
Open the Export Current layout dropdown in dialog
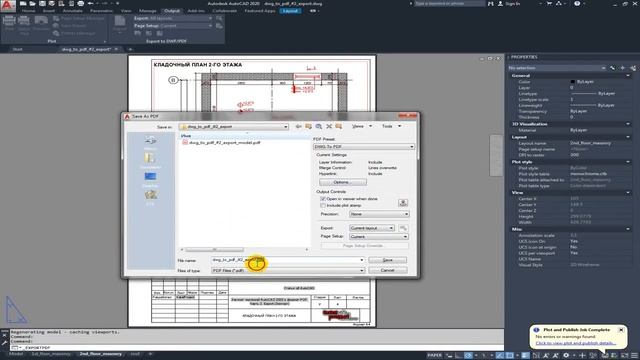tap(371, 228)
